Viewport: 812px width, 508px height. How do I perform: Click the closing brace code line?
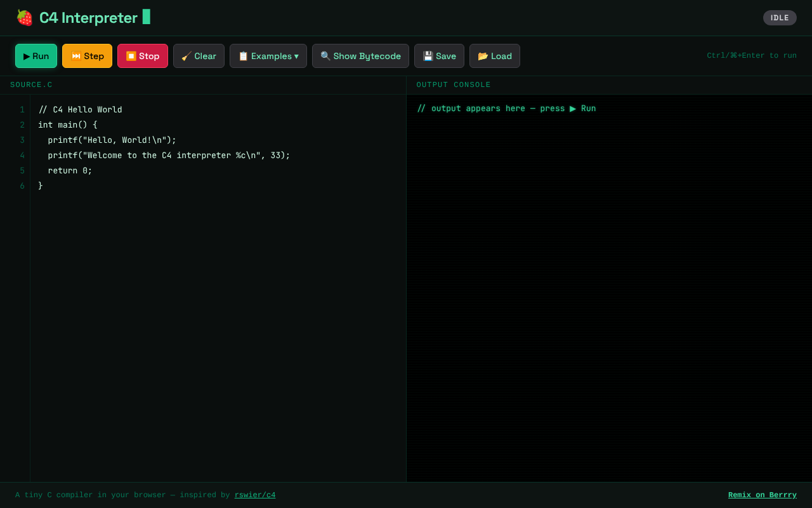tap(41, 186)
